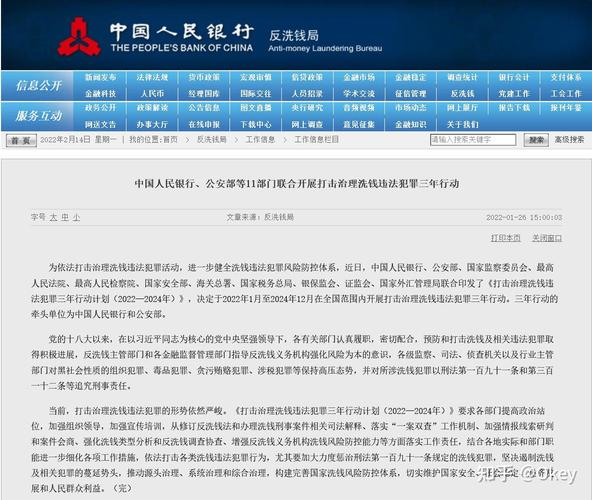Select 人民币 in navigation
The width and height of the screenshot is (592, 500).
point(152,93)
